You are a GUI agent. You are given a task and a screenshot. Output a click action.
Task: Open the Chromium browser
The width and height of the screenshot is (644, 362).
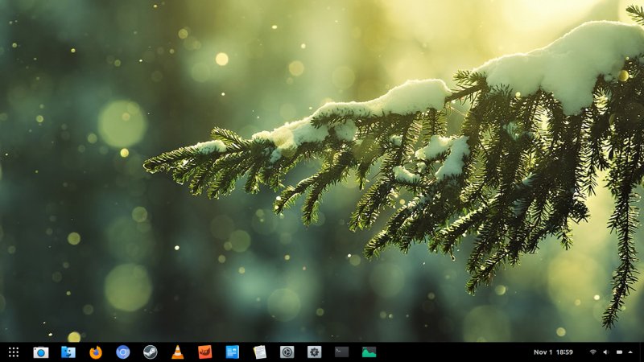click(123, 352)
